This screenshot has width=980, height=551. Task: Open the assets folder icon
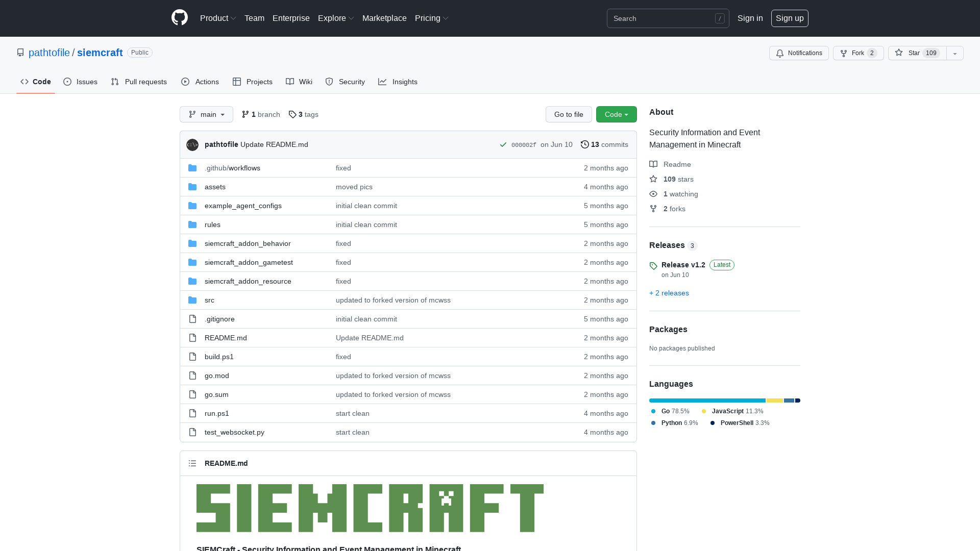pyautogui.click(x=192, y=187)
